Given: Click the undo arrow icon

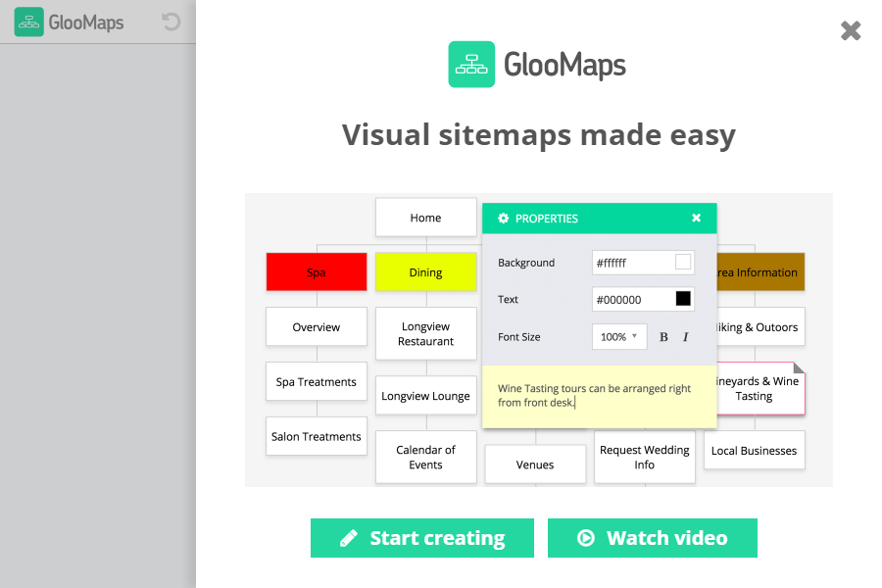Looking at the screenshot, I should coord(171,22).
